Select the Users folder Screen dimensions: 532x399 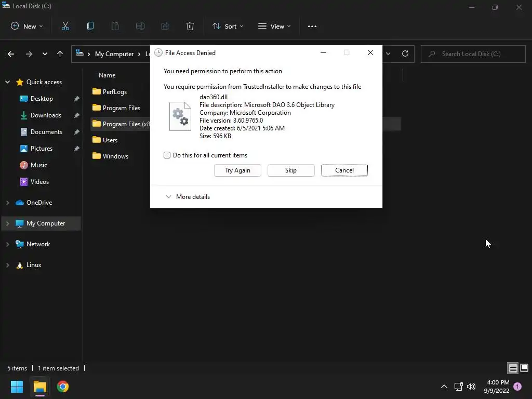tap(110, 140)
